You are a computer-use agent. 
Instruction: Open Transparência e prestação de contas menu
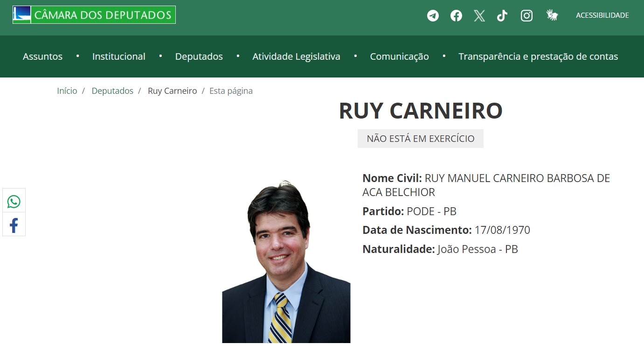(538, 56)
